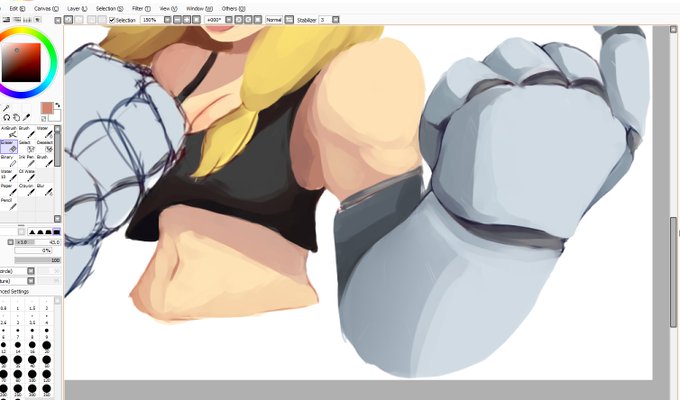Select the Paper brush tool

tap(9, 189)
